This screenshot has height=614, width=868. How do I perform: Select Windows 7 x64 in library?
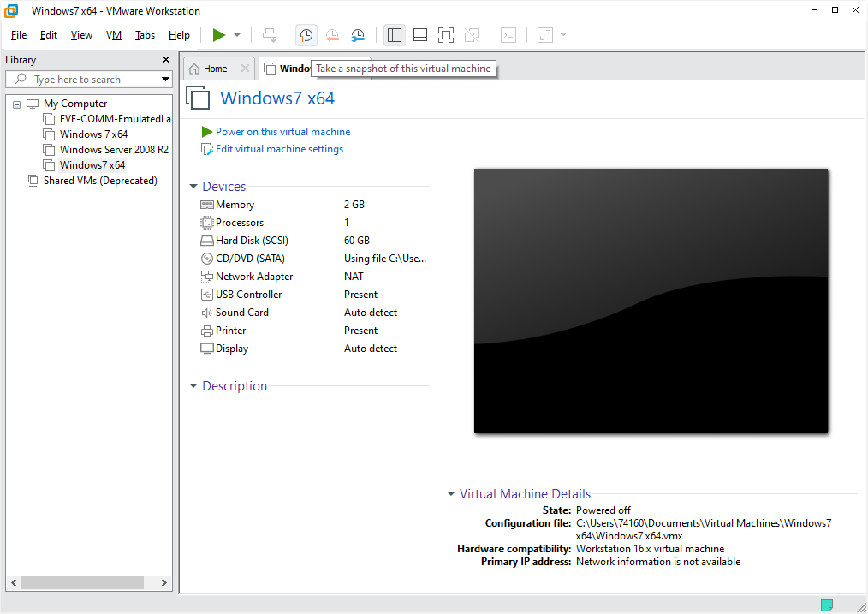click(x=93, y=134)
